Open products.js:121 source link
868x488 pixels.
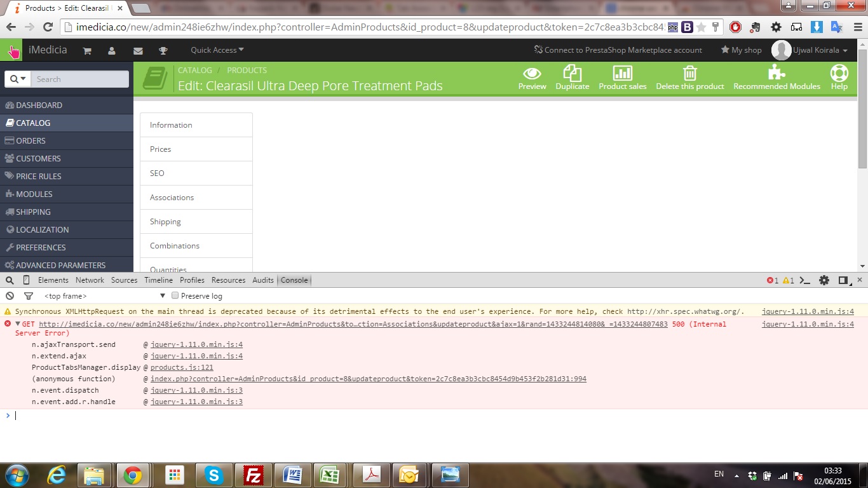point(182,367)
